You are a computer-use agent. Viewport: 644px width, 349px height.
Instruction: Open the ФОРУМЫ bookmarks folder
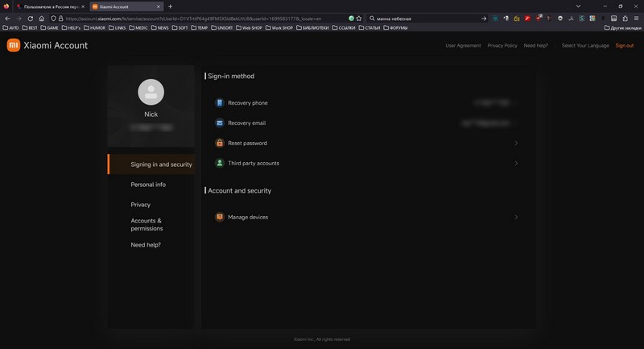[395, 28]
